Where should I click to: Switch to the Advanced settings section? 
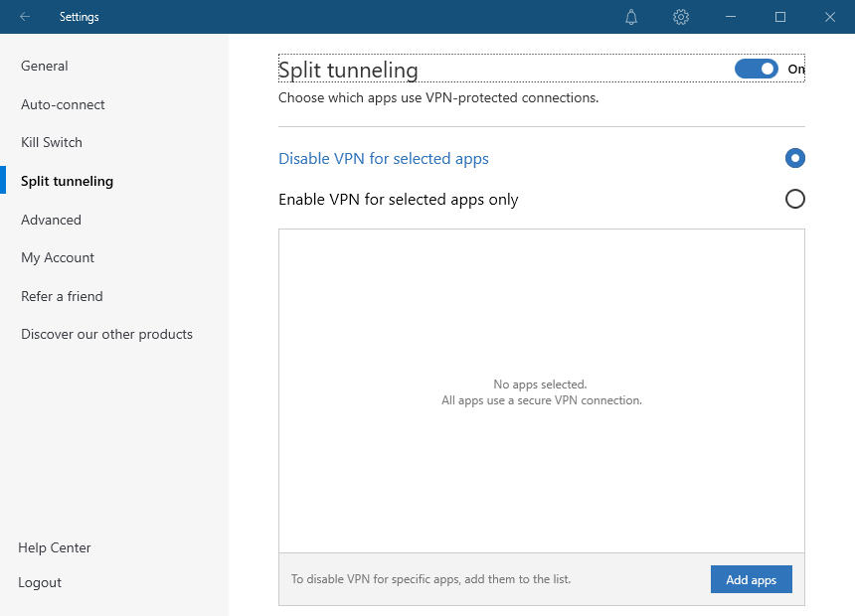[x=51, y=220]
